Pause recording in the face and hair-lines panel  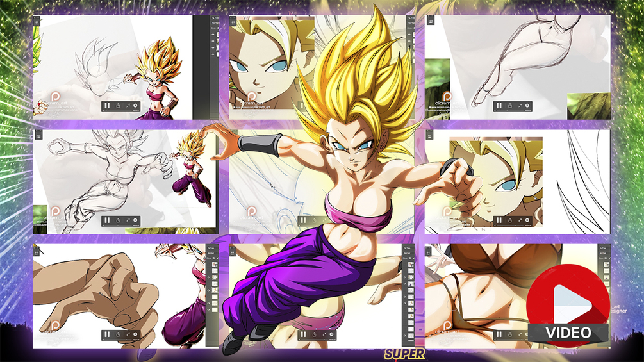coord(499,220)
